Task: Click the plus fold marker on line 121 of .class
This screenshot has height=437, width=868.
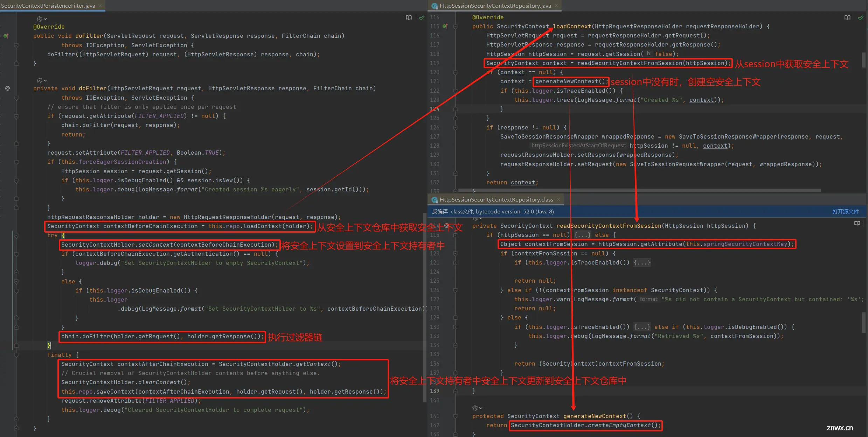Action: tap(455, 262)
